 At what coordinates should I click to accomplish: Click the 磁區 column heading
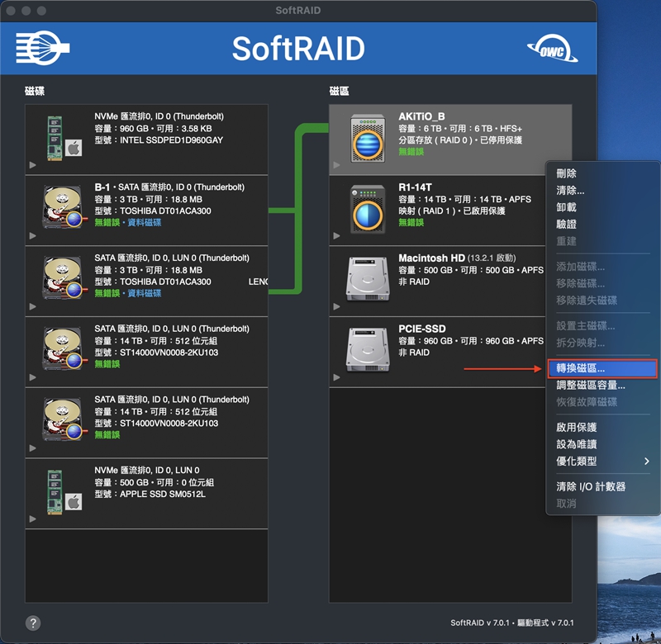(x=339, y=91)
